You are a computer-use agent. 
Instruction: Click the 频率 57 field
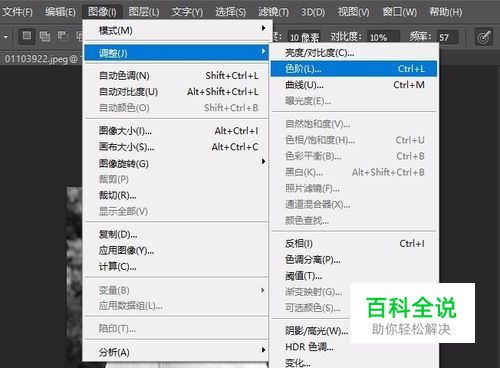[448, 37]
